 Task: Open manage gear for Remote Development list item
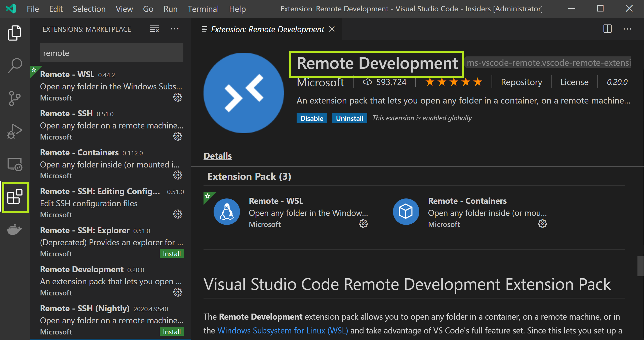pyautogui.click(x=178, y=292)
